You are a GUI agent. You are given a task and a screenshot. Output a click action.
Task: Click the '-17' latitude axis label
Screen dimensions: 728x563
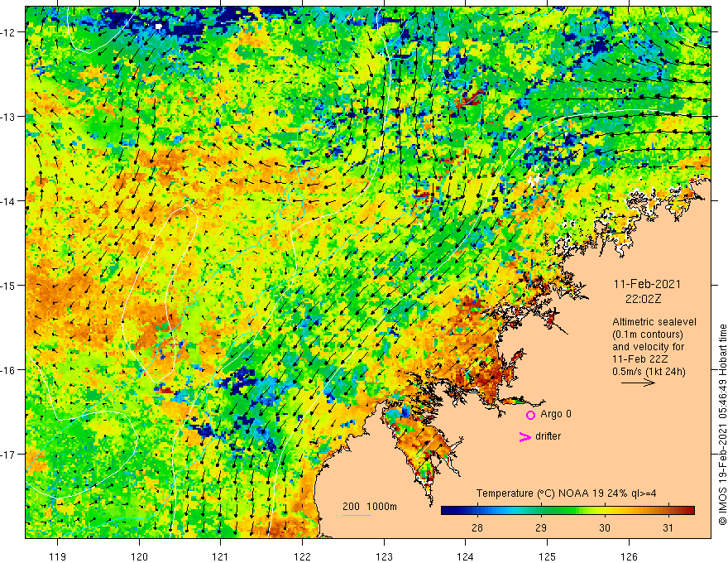pyautogui.click(x=10, y=454)
